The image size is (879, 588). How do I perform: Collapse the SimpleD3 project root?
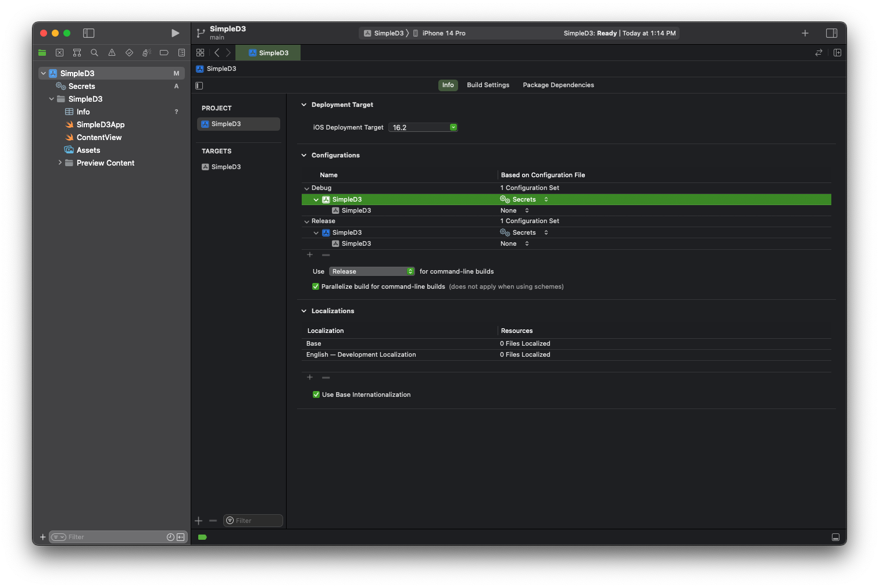tap(43, 73)
